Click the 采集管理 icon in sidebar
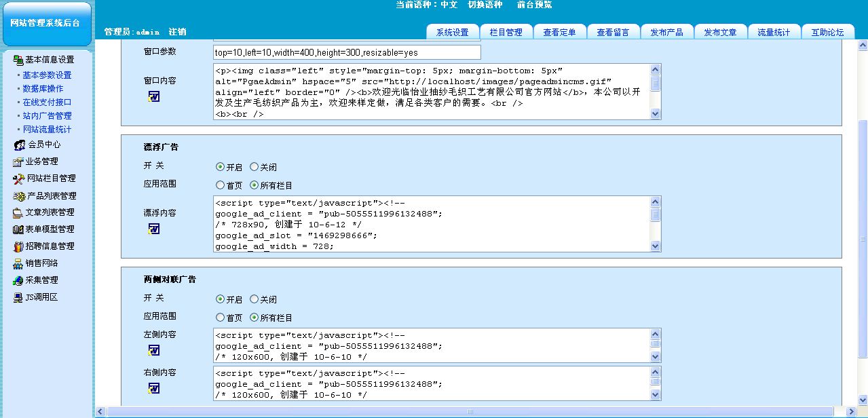Image resolution: width=868 pixels, height=418 pixels. (19, 280)
